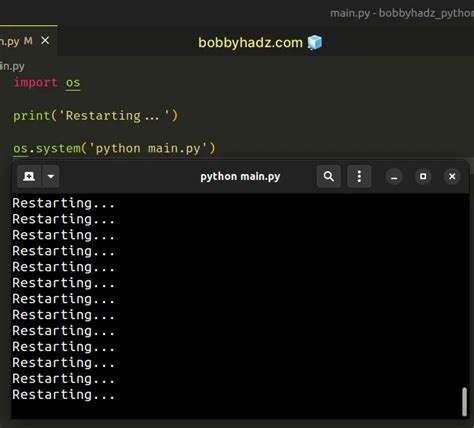Expand the new tab dropdown arrow
The image size is (474, 428).
tap(51, 176)
